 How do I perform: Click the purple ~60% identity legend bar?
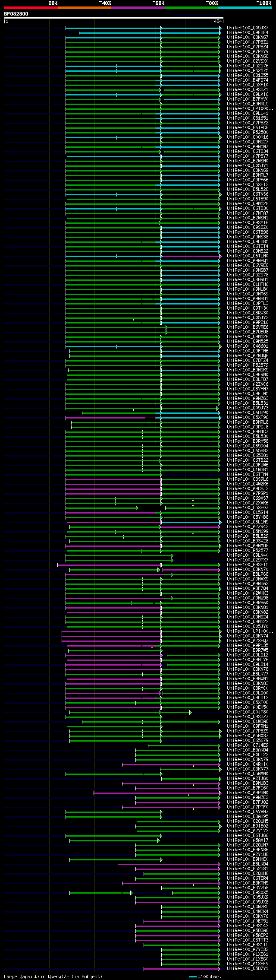(138, 8)
